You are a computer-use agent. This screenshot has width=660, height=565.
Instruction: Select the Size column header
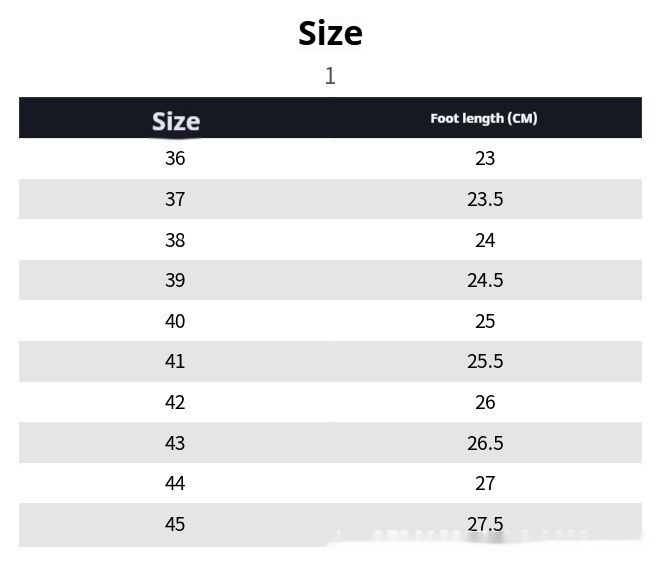click(x=175, y=121)
